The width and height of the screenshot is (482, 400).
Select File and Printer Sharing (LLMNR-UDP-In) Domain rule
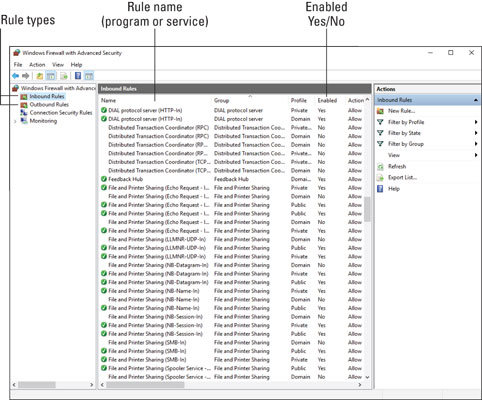click(x=157, y=239)
